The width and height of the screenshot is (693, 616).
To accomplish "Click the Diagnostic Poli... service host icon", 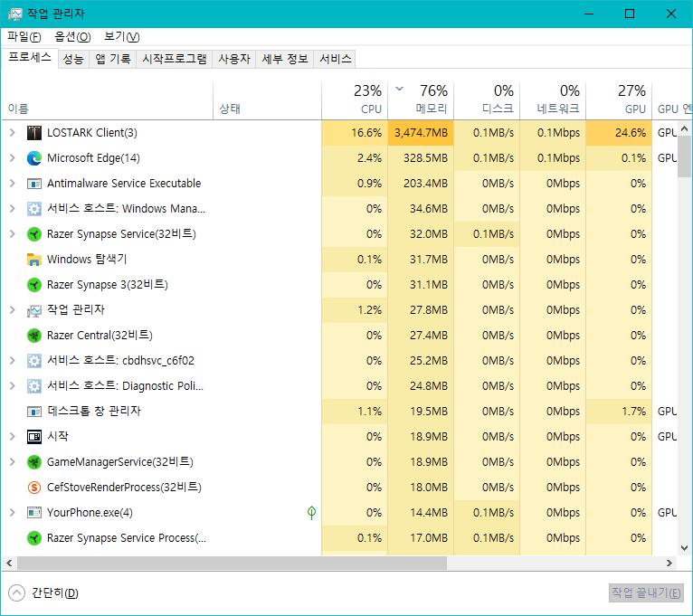I will pos(34,385).
